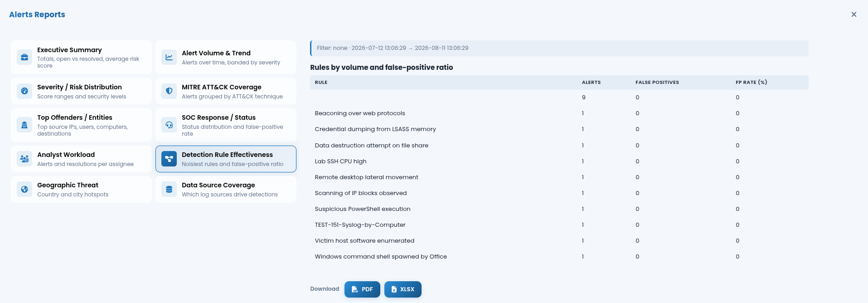This screenshot has width=868, height=303.
Task: Switch to the Alert Volume & Trend report
Action: coord(226,57)
